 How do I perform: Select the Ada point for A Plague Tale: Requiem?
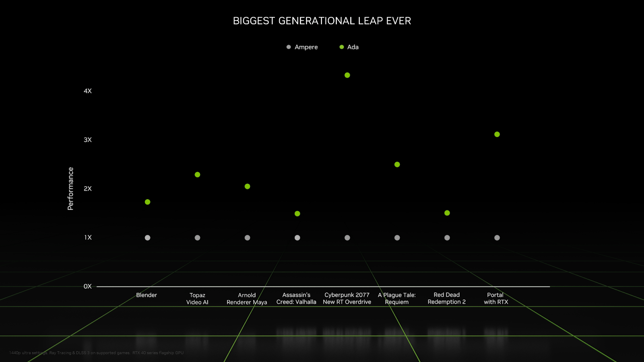(397, 165)
